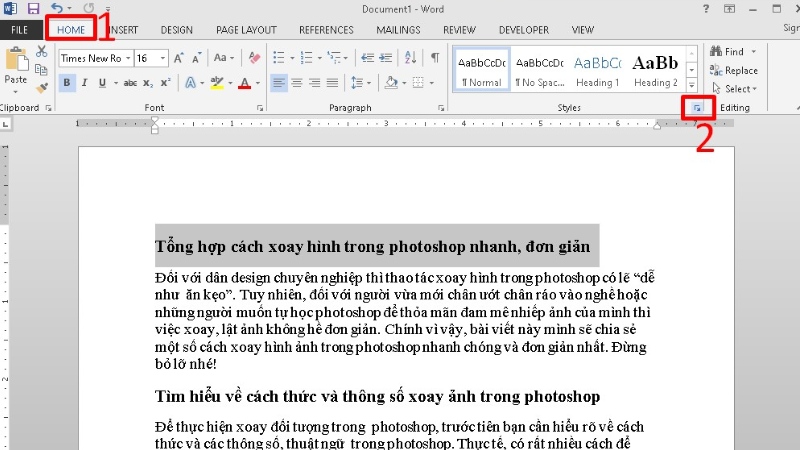Decrease font size with Shrink Font

[x=196, y=58]
